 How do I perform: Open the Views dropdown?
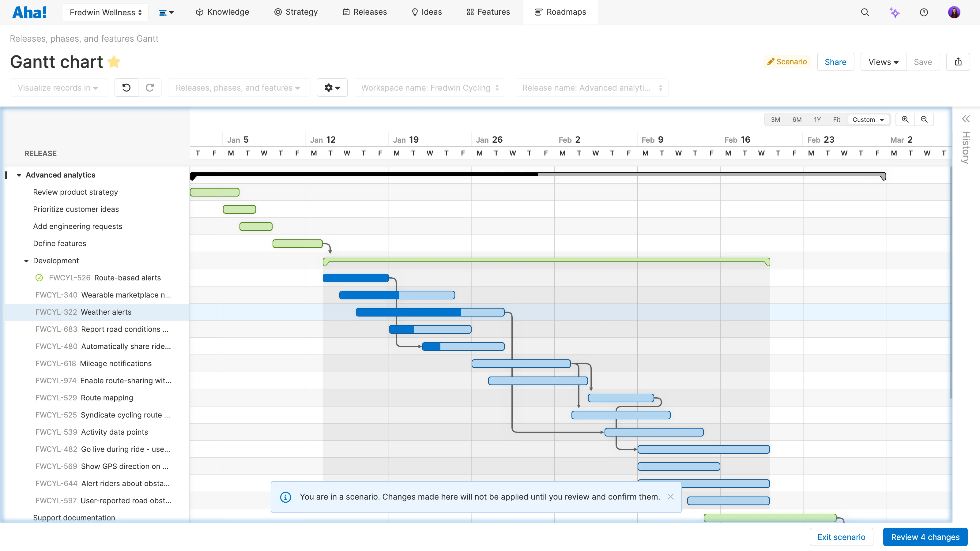tap(883, 62)
